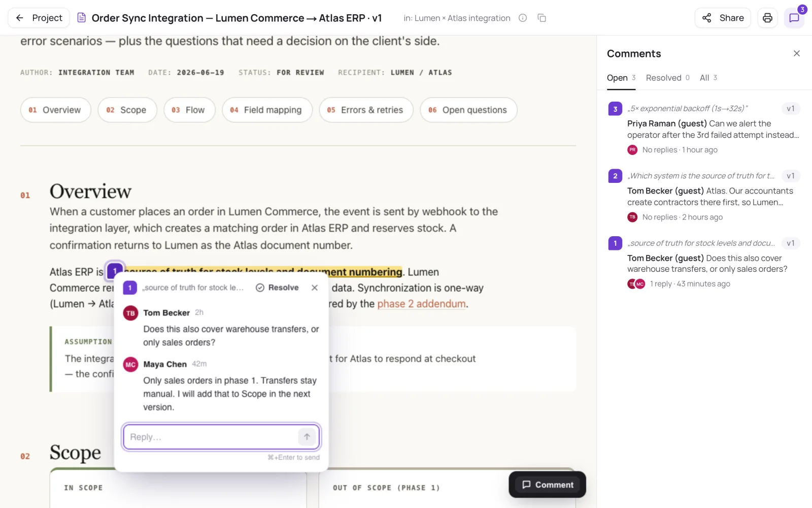Jump to 01 Overview section
The height and width of the screenshot is (508, 812).
click(x=55, y=110)
